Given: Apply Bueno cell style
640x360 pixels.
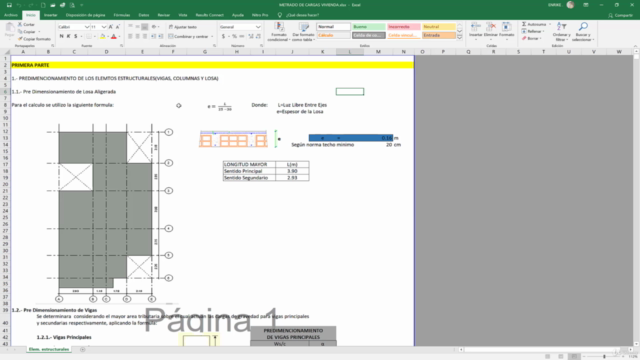Looking at the screenshot, I should tap(369, 27).
